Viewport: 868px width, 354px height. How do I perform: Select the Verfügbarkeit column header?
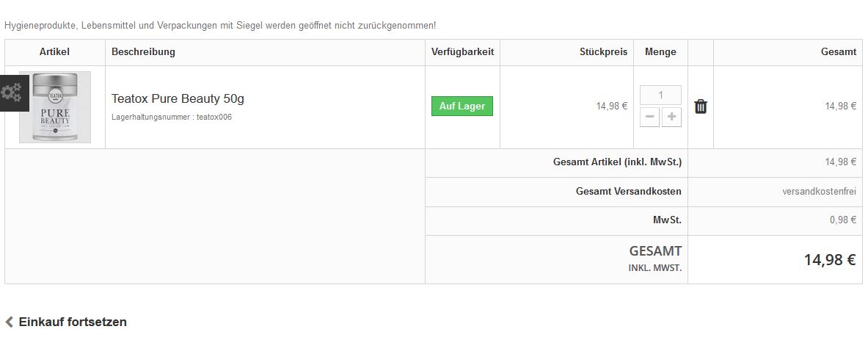click(463, 52)
